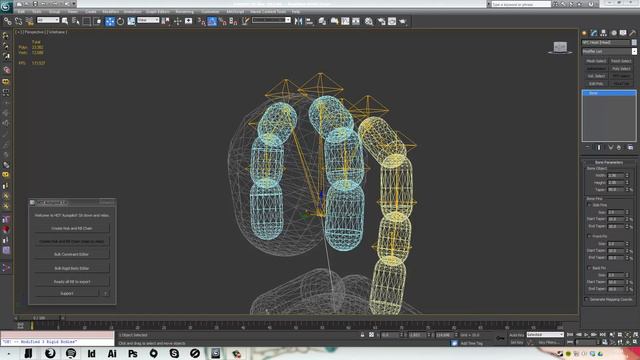Viewport: 640px width, 360px height.
Task: Open the Display command panel tab
Action: pyautogui.click(x=623, y=33)
